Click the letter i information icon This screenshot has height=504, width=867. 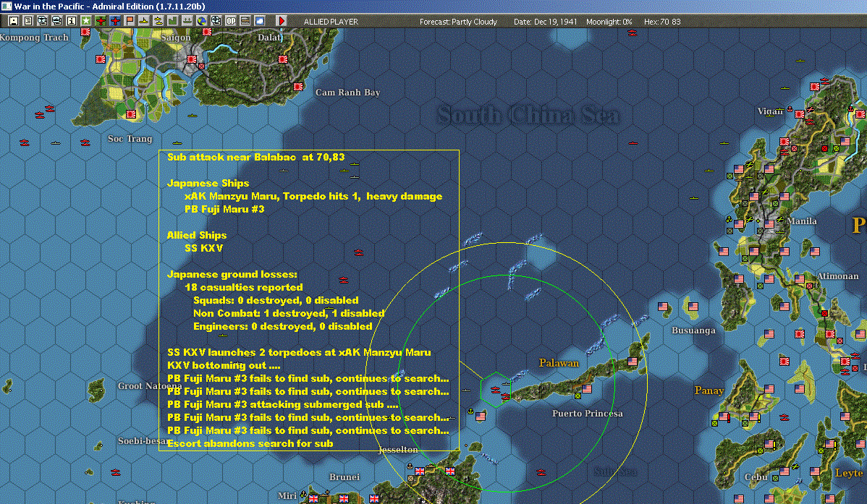click(x=72, y=21)
